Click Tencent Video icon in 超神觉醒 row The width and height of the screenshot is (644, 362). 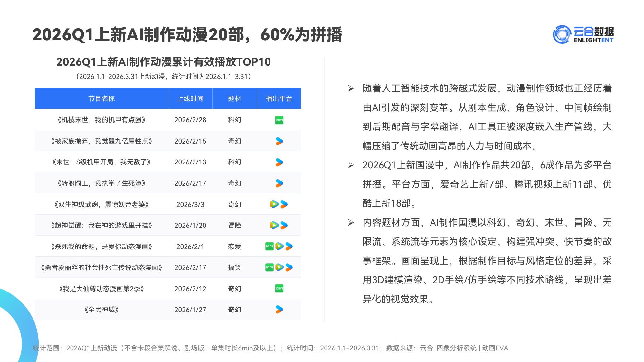pos(274,226)
